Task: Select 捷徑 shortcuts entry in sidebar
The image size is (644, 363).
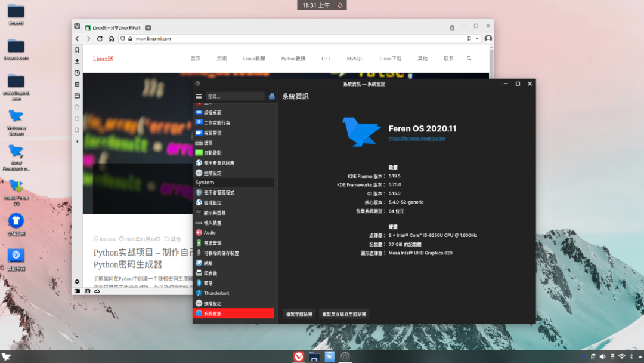Action: [233, 143]
